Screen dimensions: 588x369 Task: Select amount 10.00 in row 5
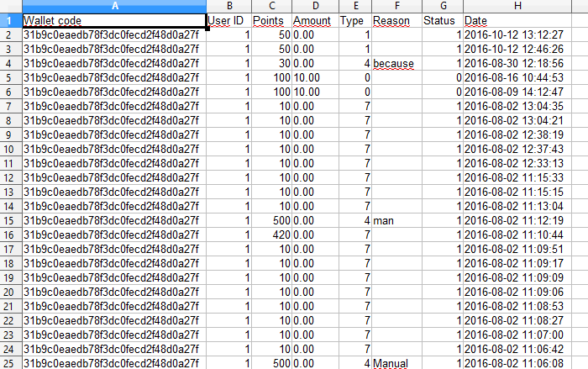pyautogui.click(x=315, y=77)
